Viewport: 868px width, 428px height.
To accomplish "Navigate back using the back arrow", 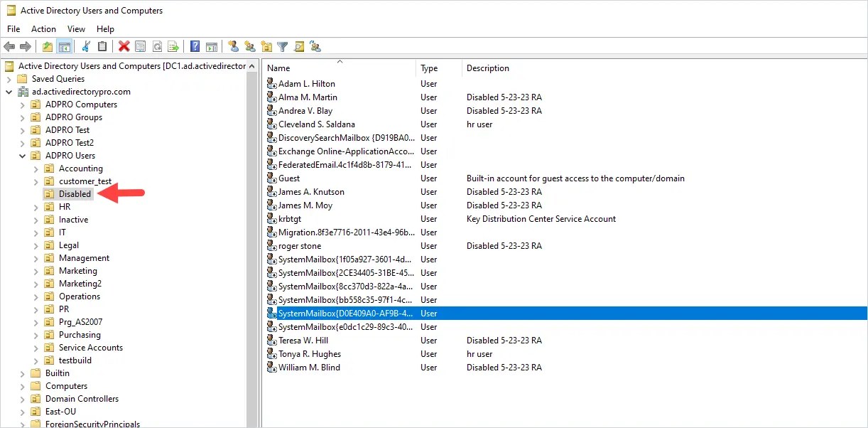I will pyautogui.click(x=9, y=46).
